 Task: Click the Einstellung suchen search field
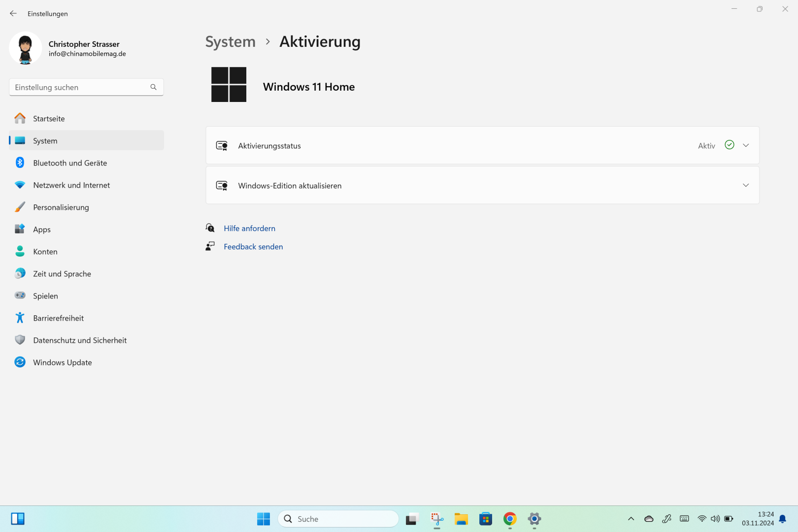click(x=79, y=87)
